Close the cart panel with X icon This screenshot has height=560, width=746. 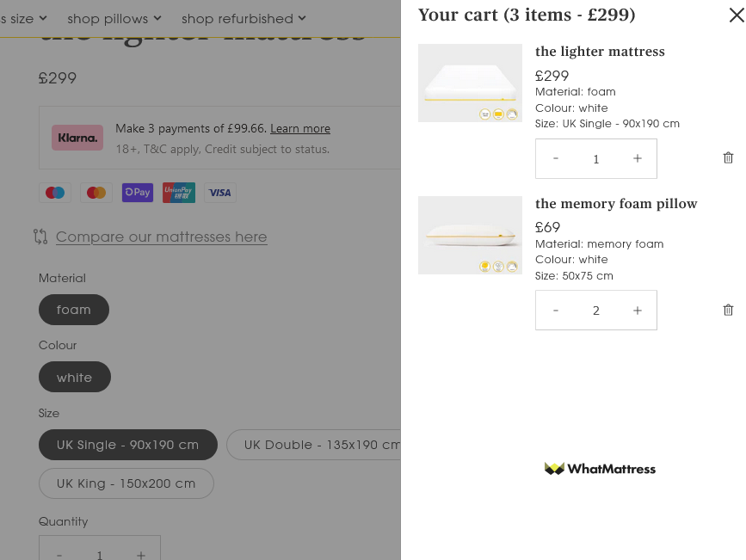tap(736, 15)
